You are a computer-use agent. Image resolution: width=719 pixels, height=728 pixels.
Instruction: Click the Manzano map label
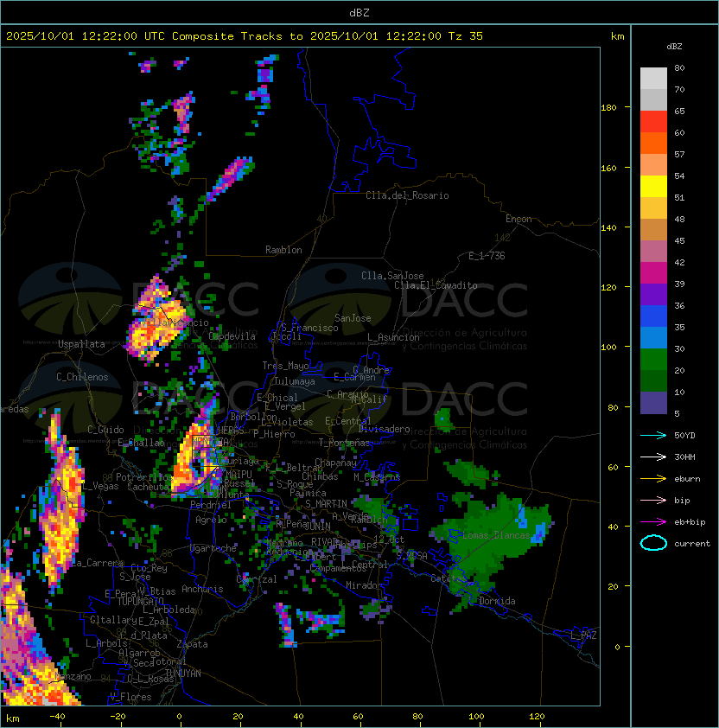point(73,676)
